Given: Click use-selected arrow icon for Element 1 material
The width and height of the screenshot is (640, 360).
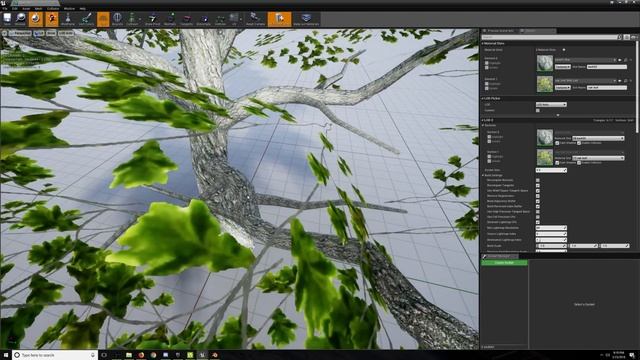Looking at the screenshot, I should tap(620, 81).
